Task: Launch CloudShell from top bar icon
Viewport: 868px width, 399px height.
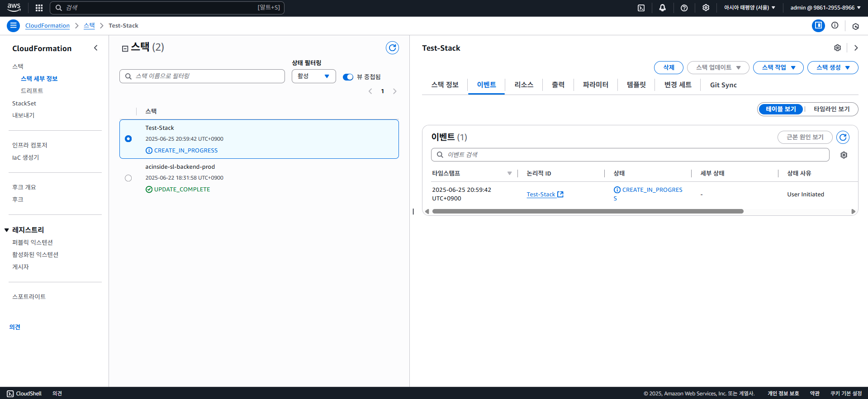Action: (x=641, y=8)
